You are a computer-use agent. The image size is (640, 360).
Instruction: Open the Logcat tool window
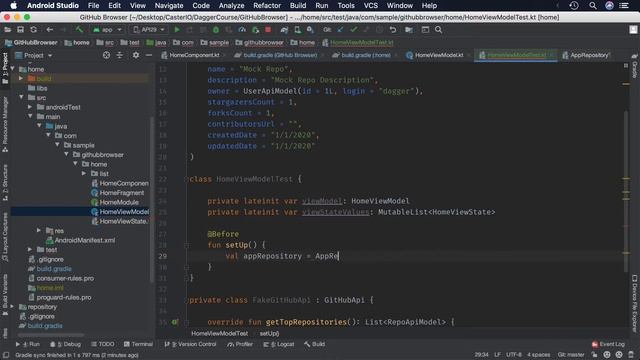pyautogui.click(x=279, y=344)
